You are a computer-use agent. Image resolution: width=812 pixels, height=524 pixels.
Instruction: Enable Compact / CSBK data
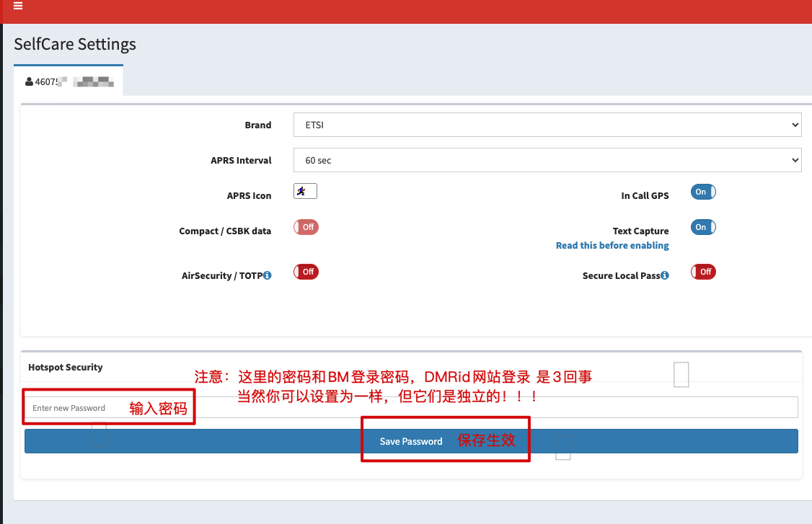pyautogui.click(x=306, y=226)
